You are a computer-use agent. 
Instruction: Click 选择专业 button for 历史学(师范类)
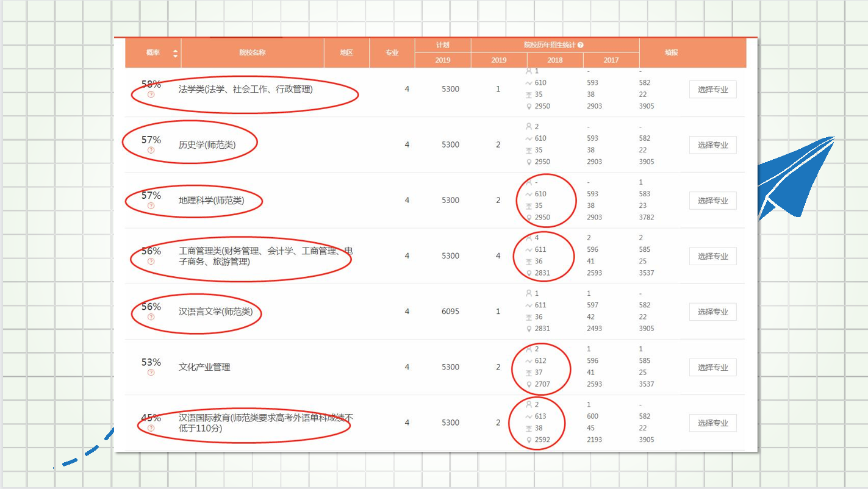tap(712, 145)
